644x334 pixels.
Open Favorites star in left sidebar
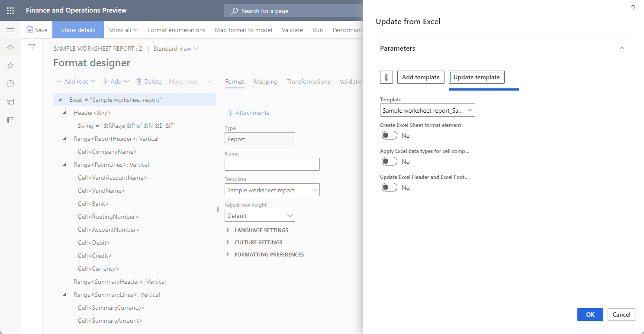click(x=10, y=65)
